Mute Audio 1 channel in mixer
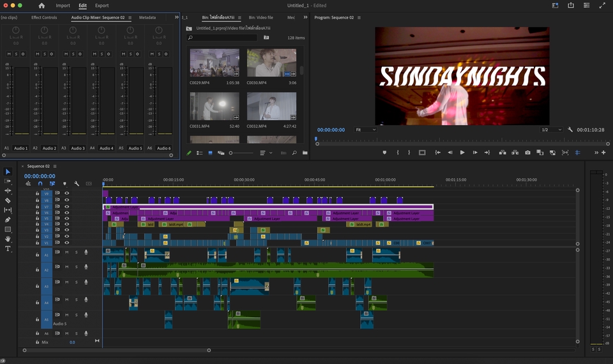Screen dimensions: 613x364 9,54
